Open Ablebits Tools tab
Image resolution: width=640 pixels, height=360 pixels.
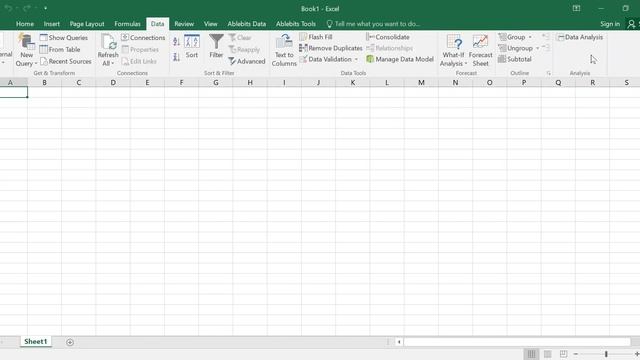pos(296,24)
